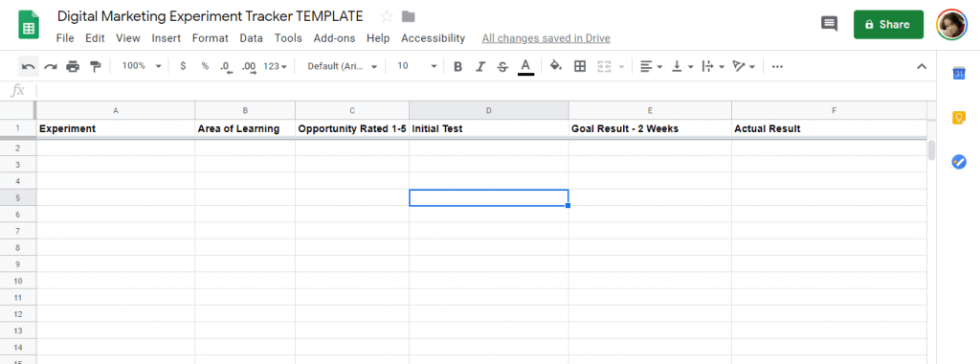
Task: Open the View menu
Action: [x=128, y=38]
